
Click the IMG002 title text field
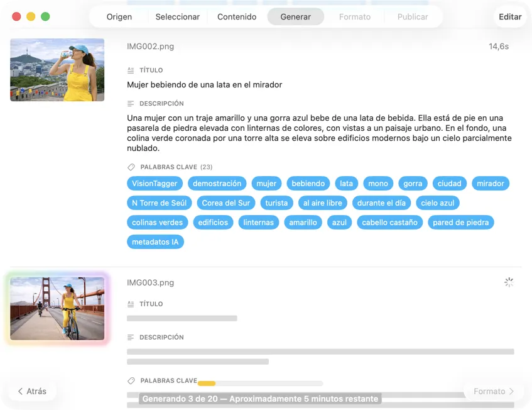pos(204,85)
